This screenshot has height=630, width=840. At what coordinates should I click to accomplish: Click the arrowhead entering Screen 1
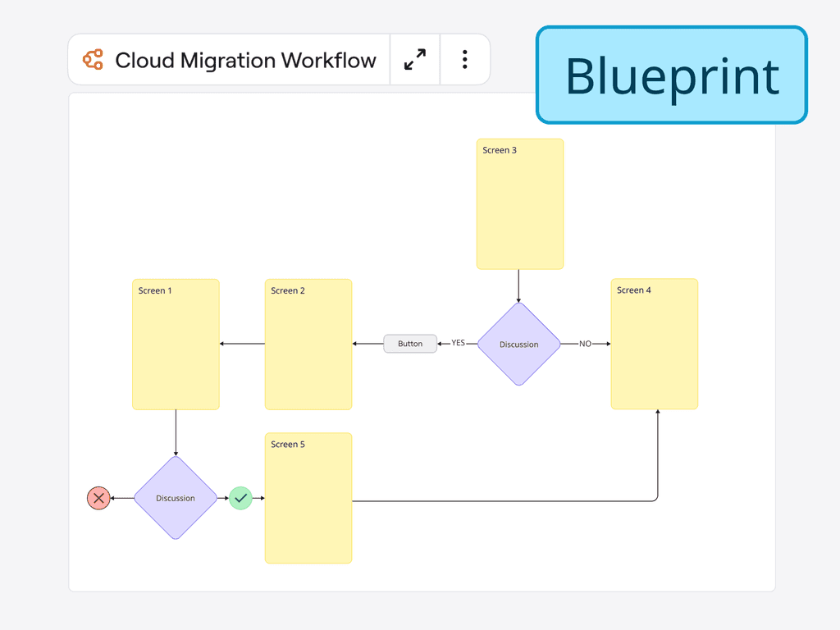coord(224,344)
